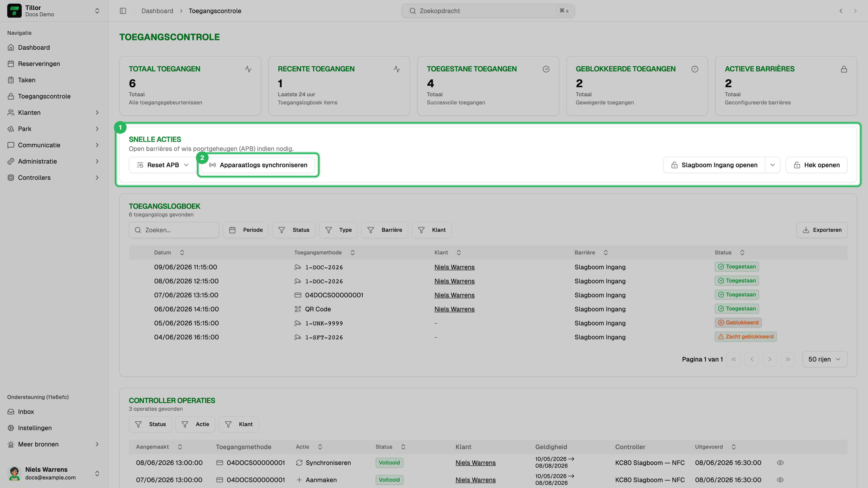Sort by the Aangemaakt column
This screenshot has height=488, width=868.
click(x=159, y=447)
